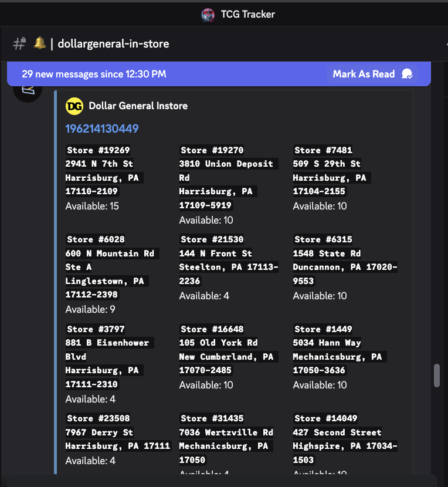Click address 7036 Wertzville Rd

click(x=226, y=432)
